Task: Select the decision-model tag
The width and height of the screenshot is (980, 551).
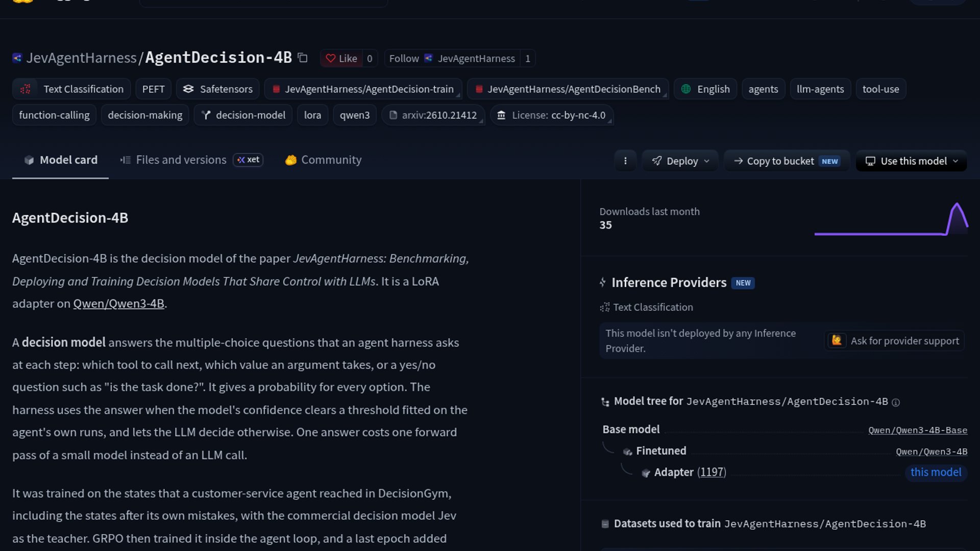Action: point(243,115)
